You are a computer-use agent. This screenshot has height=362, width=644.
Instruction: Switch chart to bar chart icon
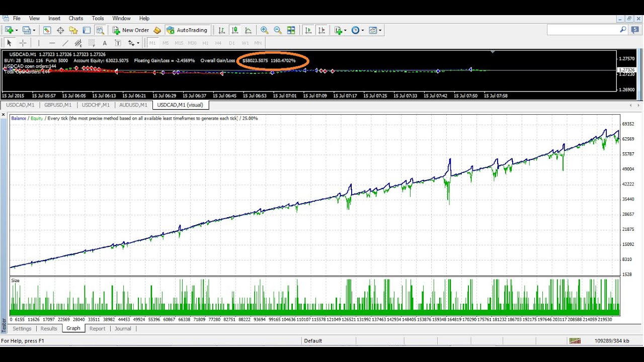point(221,30)
